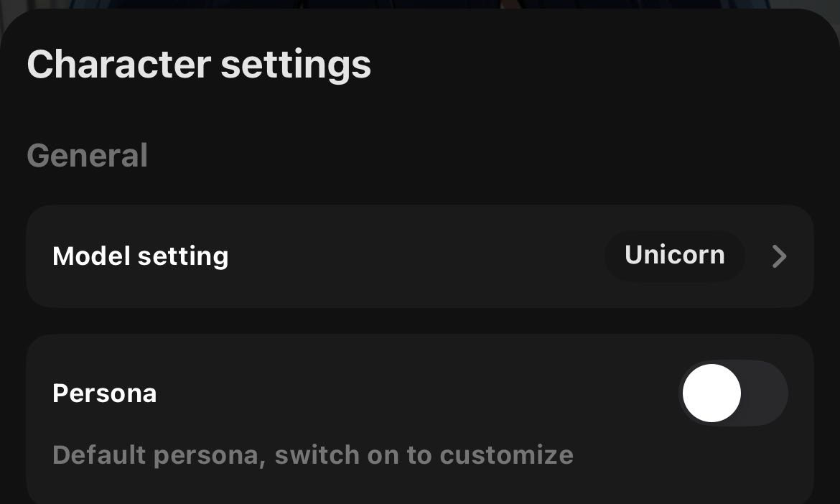Click the General section header

coord(88,155)
